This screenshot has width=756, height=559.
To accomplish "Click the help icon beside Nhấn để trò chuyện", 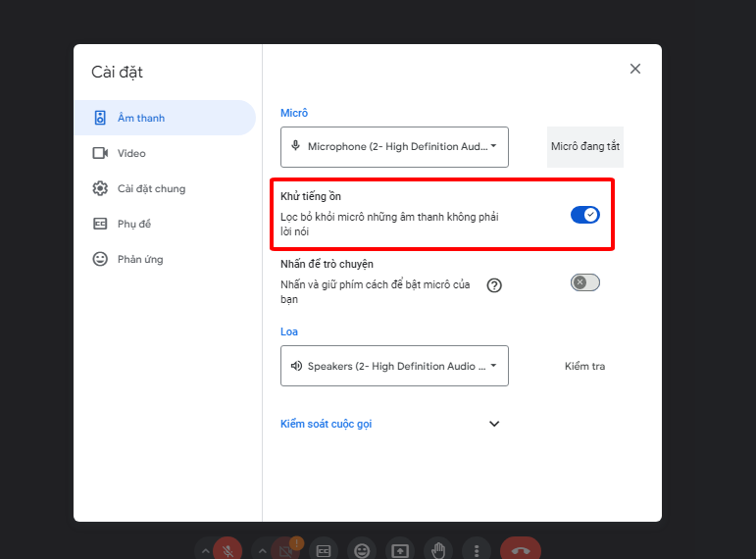I will pos(494,285).
